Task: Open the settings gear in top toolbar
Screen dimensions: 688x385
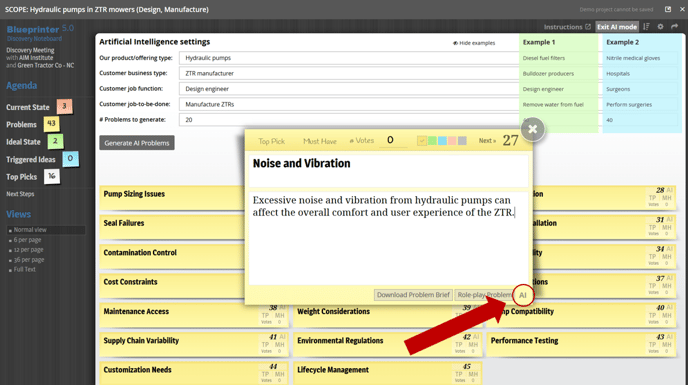Action: pyautogui.click(x=660, y=27)
